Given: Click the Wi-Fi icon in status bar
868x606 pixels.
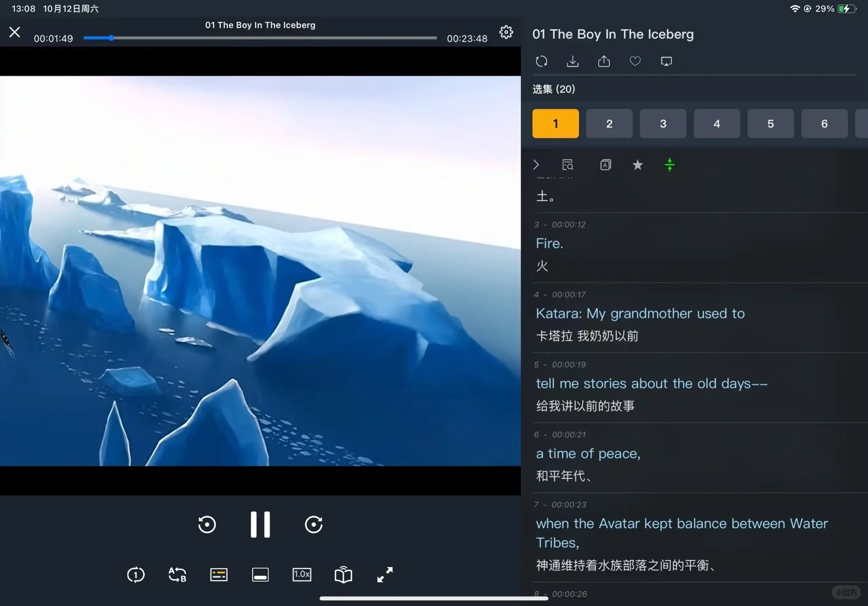Looking at the screenshot, I should tap(794, 8).
